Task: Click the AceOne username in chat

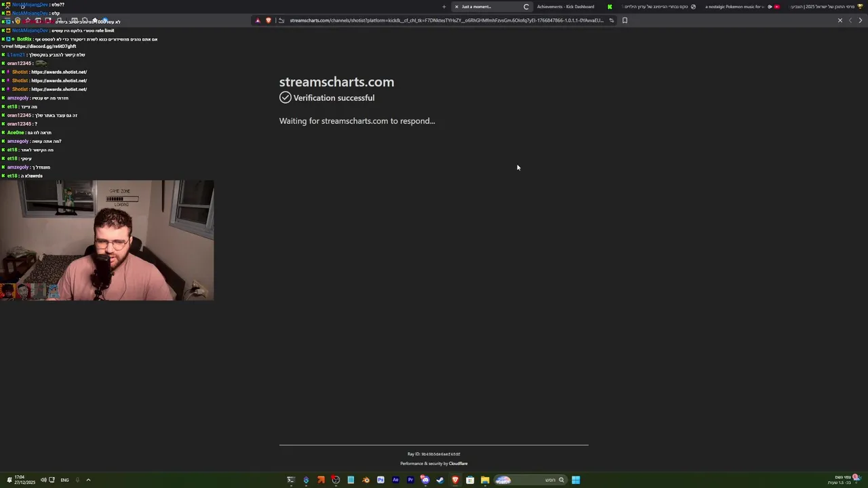Action: coord(16,133)
